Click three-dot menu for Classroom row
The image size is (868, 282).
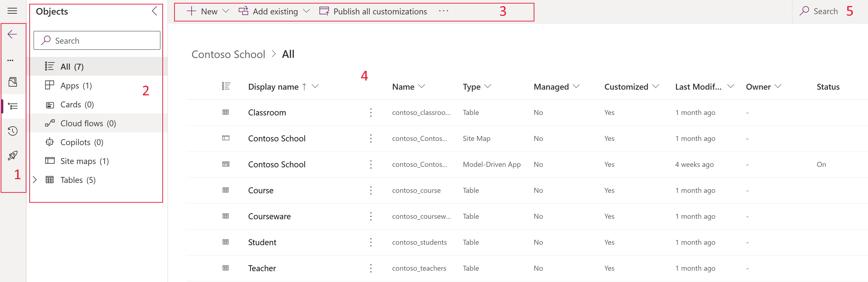pos(371,113)
